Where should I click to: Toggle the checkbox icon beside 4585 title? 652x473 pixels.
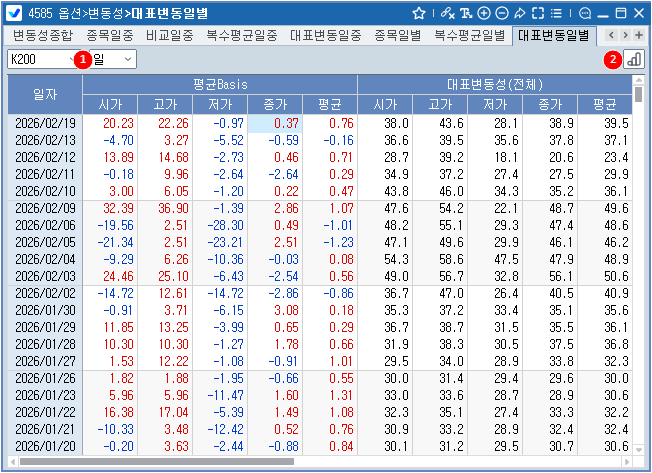[x=14, y=13]
